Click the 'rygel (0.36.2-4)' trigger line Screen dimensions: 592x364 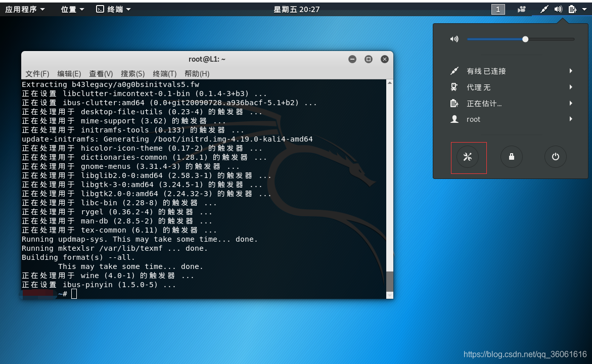click(117, 212)
